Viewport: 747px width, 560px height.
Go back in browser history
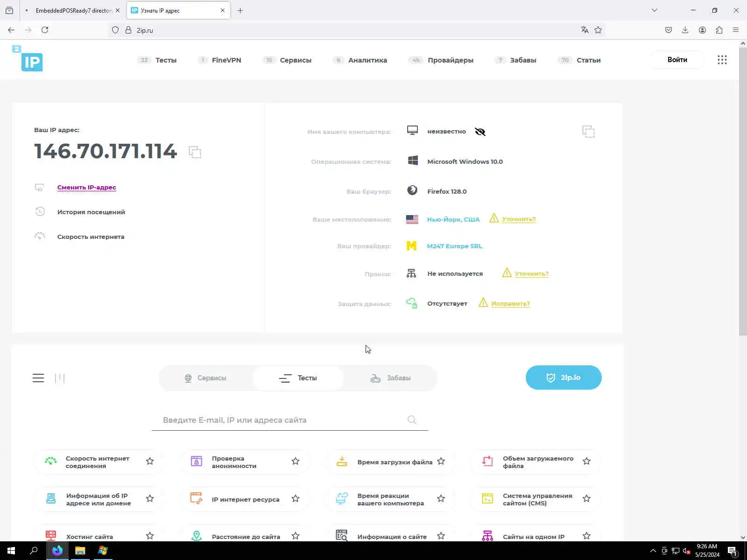(x=11, y=30)
